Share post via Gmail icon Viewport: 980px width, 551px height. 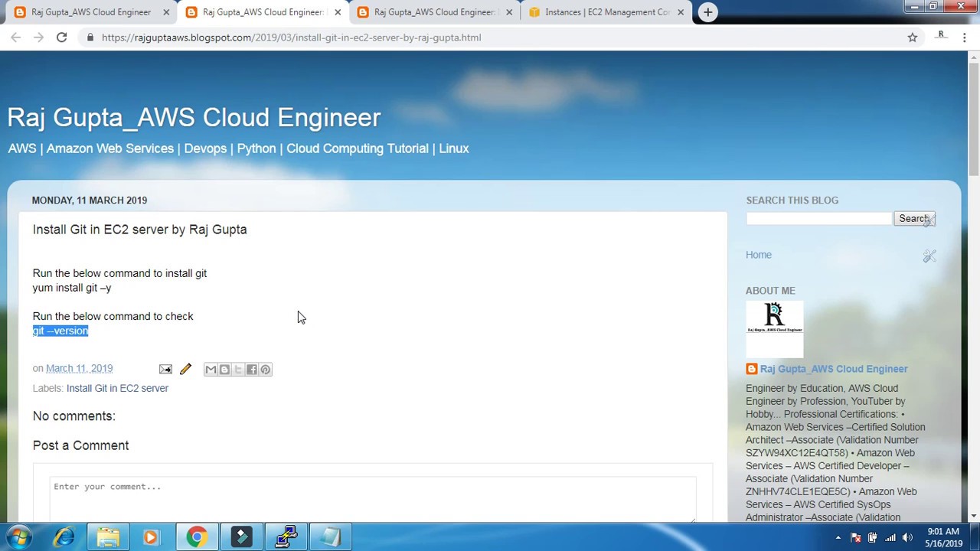tap(211, 370)
